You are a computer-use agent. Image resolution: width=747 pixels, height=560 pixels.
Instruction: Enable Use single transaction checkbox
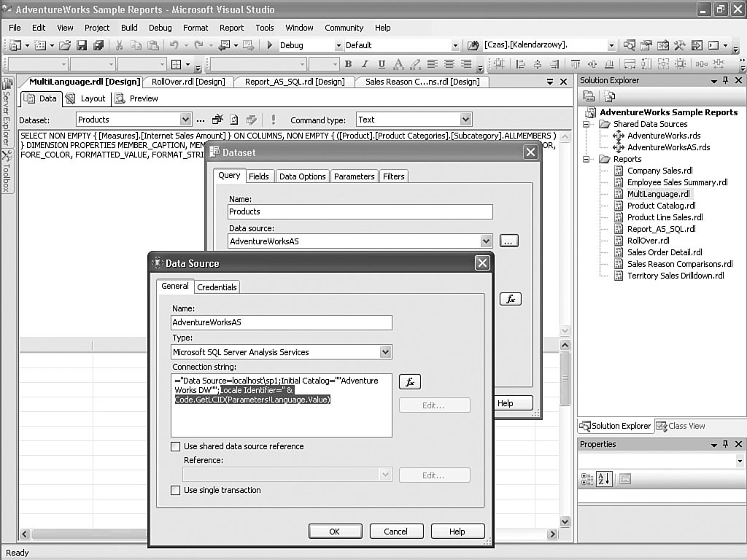click(x=175, y=491)
